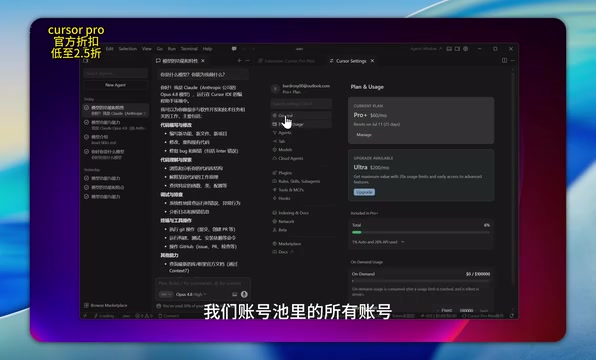
Task: Open the View menu
Action: 147,49
